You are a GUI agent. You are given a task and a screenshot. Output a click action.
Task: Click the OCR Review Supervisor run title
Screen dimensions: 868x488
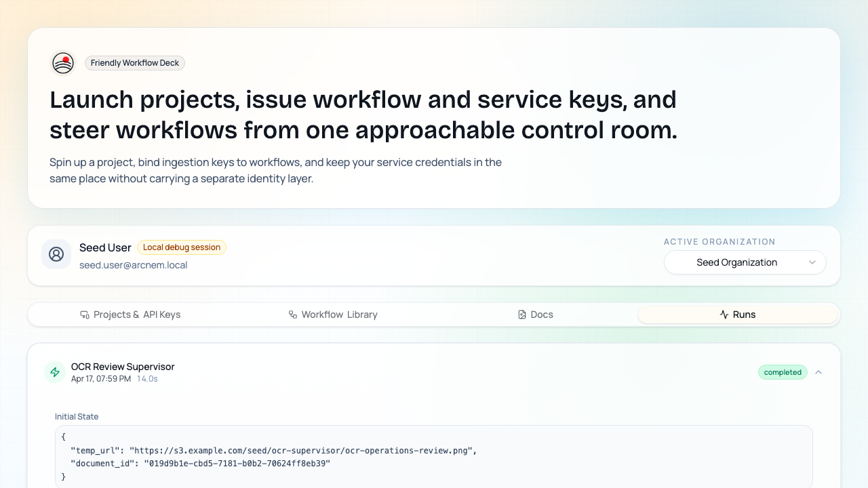click(123, 367)
